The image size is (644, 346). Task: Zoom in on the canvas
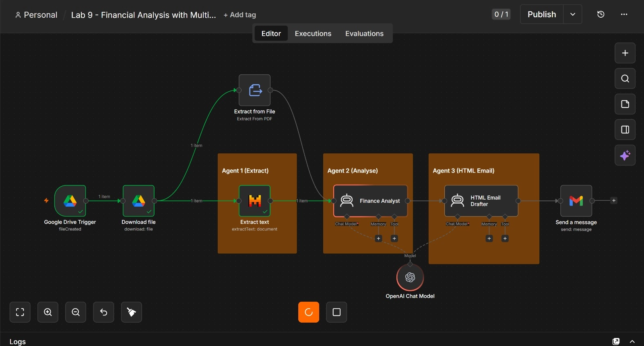pos(48,312)
